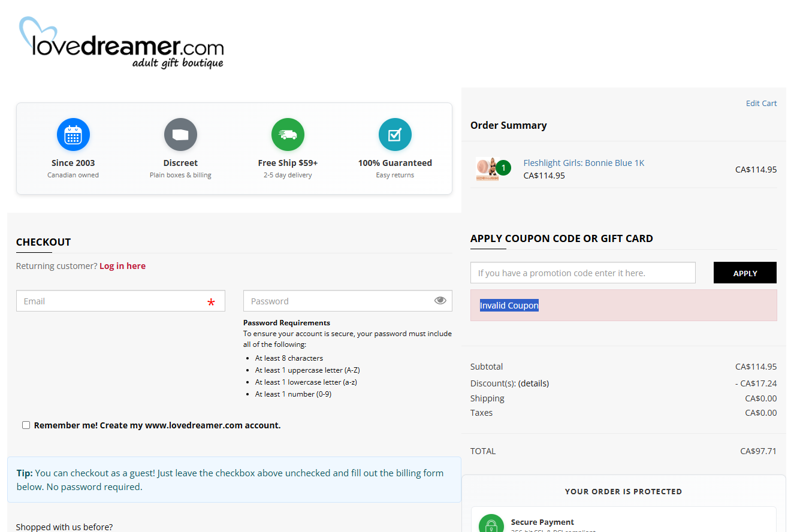Click the YOUR ORDER IS PROTECTED heading
The width and height of the screenshot is (797, 532).
(x=623, y=491)
